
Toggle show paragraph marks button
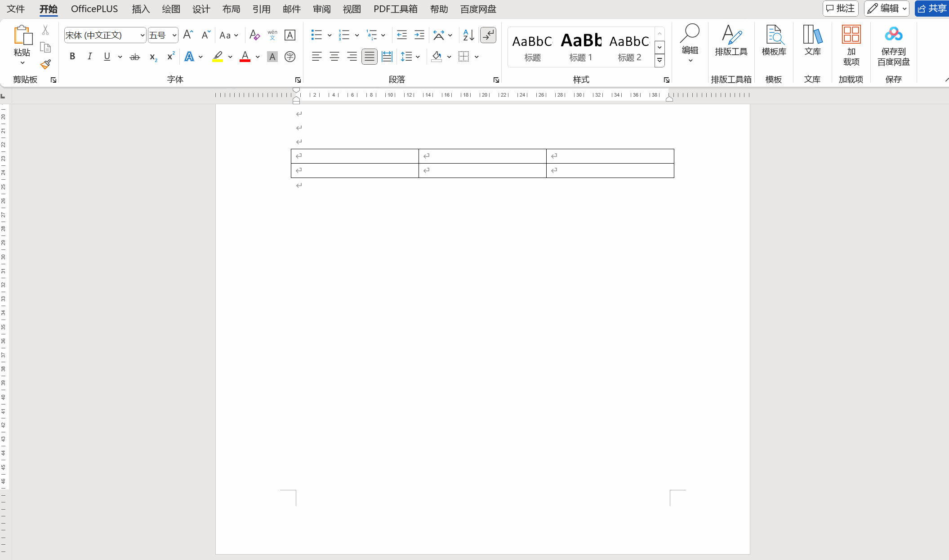click(488, 35)
